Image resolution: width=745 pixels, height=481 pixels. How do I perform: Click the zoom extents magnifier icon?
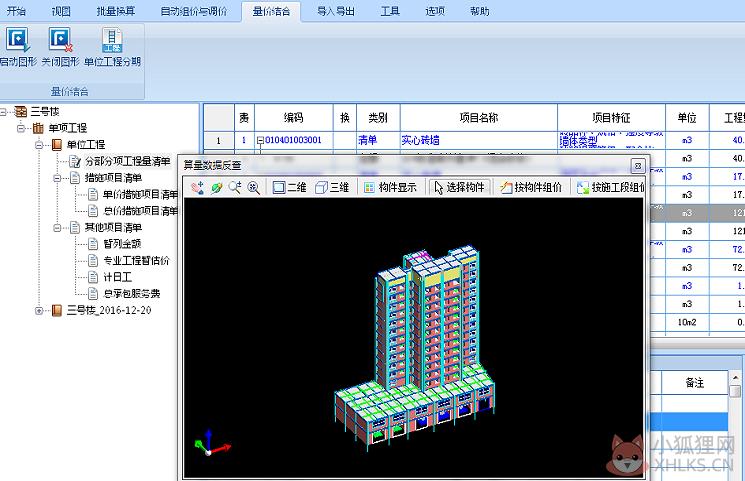coord(254,187)
